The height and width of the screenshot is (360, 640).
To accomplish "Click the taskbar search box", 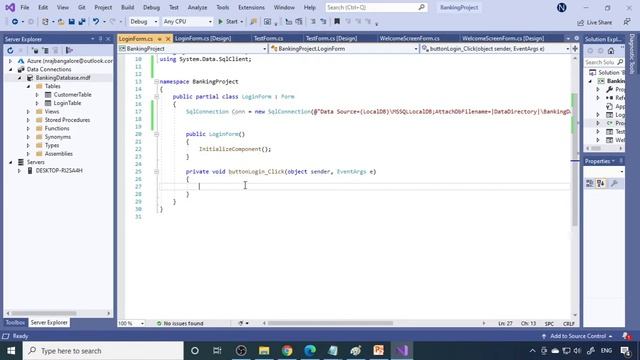I will [103, 351].
